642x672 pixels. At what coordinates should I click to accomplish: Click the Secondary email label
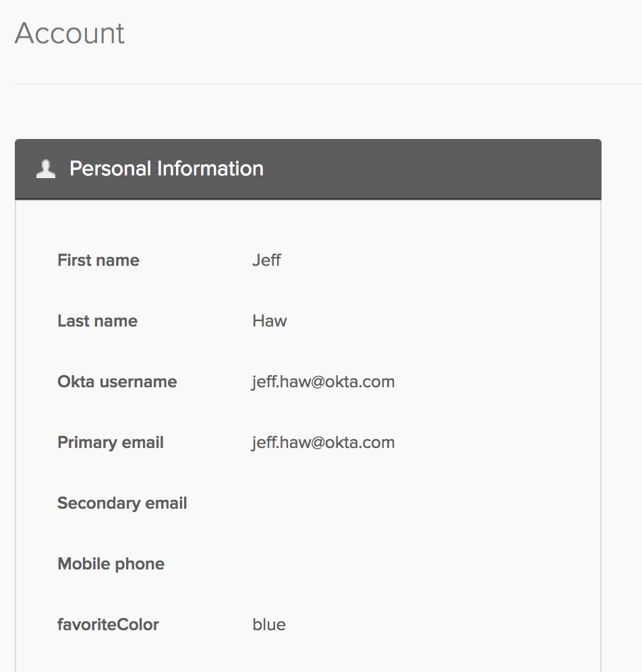click(x=122, y=503)
